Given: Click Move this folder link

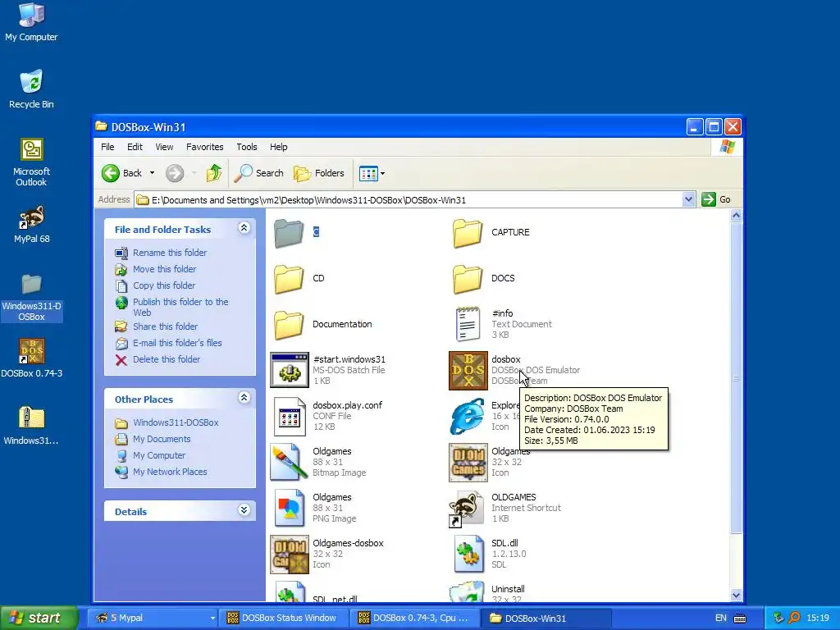Looking at the screenshot, I should [164, 269].
